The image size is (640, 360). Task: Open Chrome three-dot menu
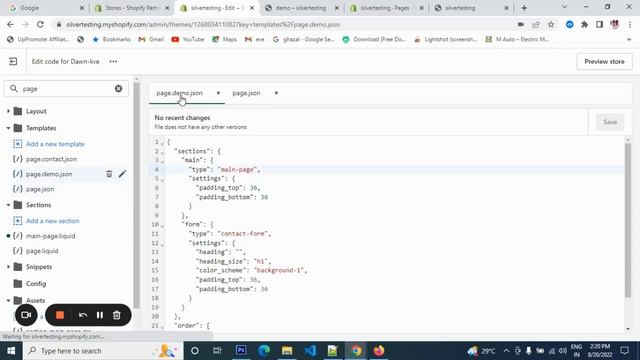pos(630,24)
